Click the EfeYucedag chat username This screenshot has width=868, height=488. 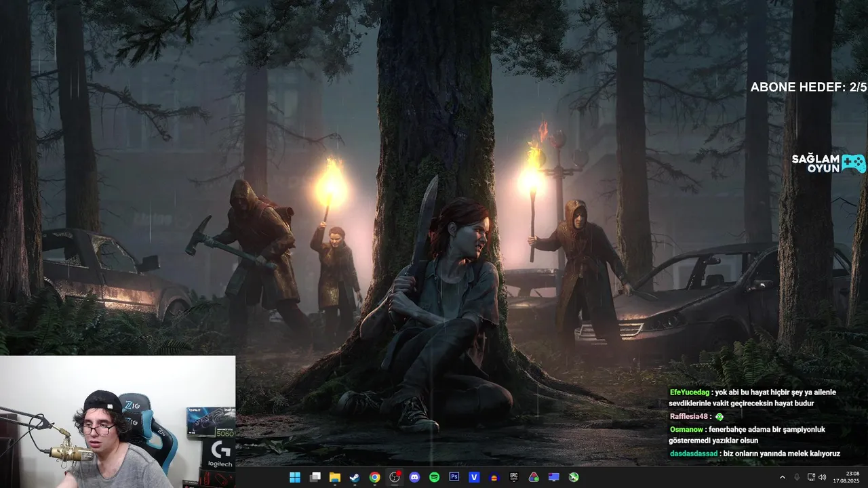click(x=689, y=392)
